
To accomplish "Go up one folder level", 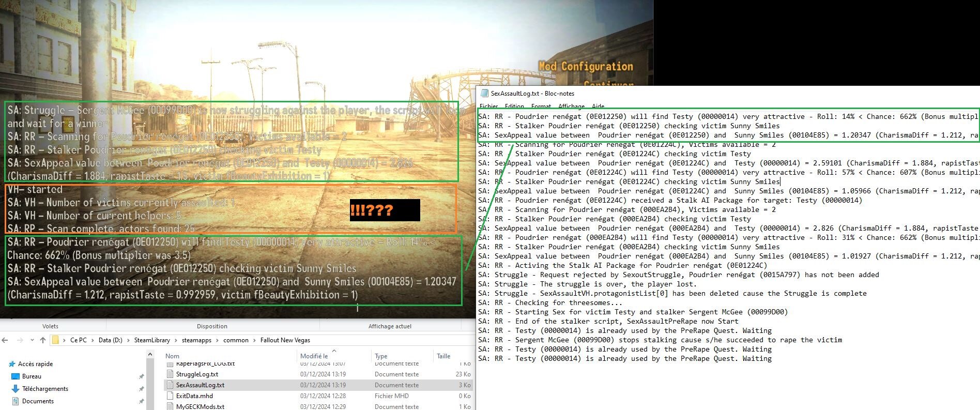I will coord(43,340).
